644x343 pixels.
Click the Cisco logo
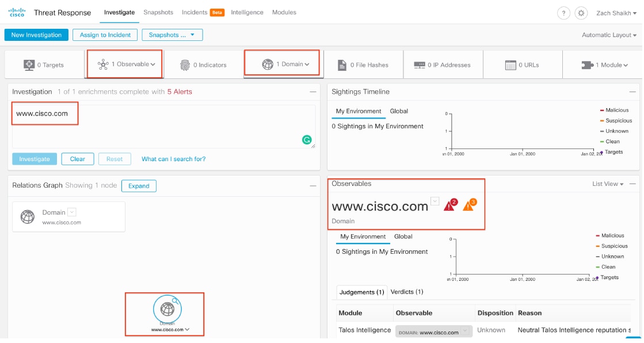(x=17, y=12)
